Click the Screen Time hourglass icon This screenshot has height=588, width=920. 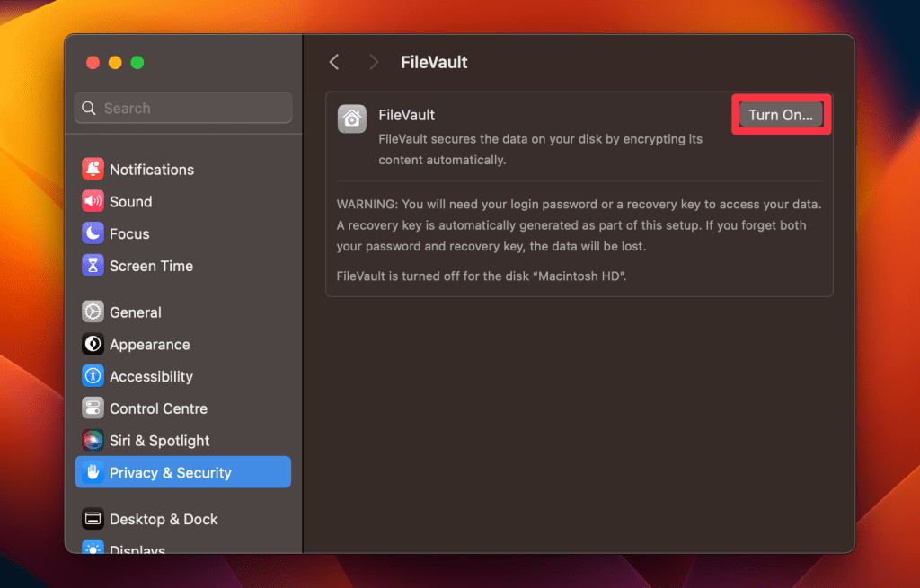pos(93,266)
